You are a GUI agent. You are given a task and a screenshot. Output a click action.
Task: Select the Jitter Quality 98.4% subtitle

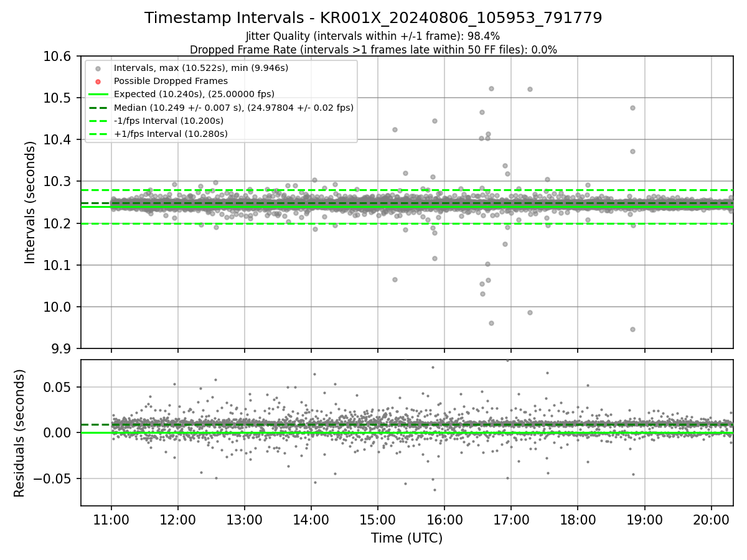373,37
